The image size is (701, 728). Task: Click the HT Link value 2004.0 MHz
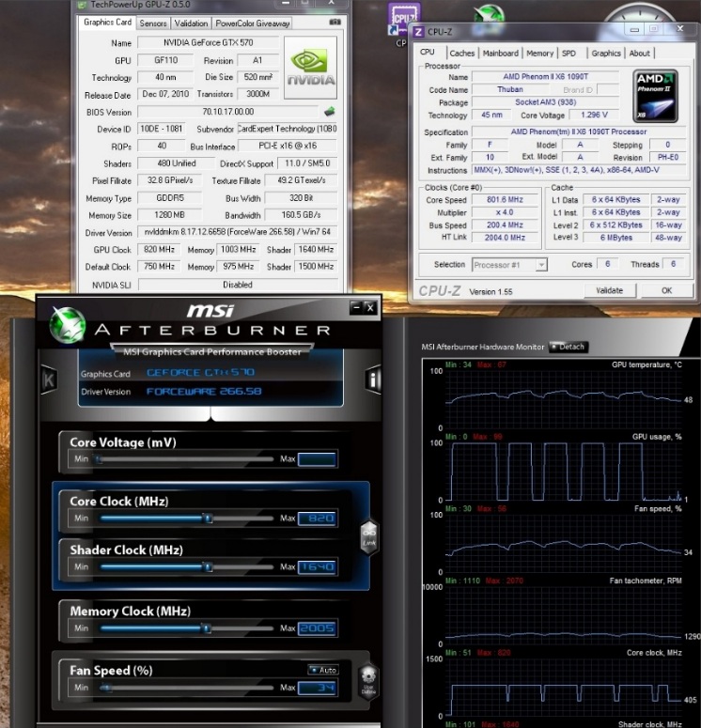coord(505,238)
